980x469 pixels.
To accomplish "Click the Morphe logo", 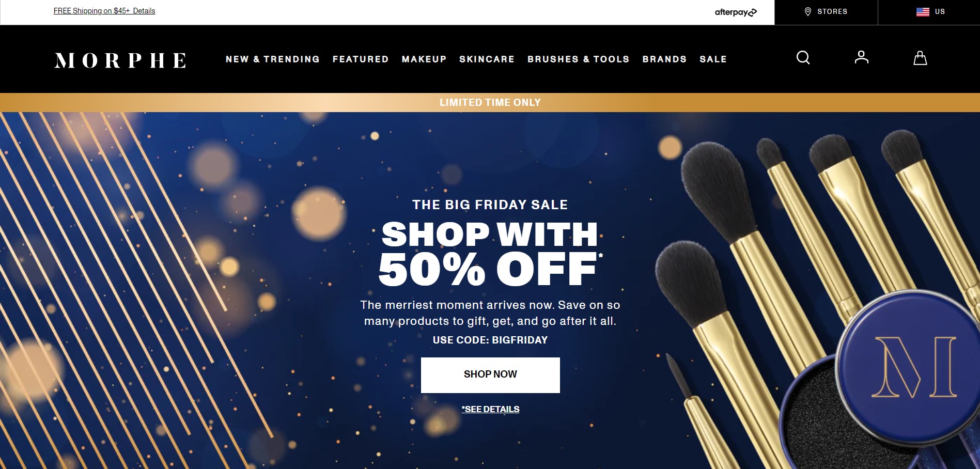I will (x=120, y=60).
